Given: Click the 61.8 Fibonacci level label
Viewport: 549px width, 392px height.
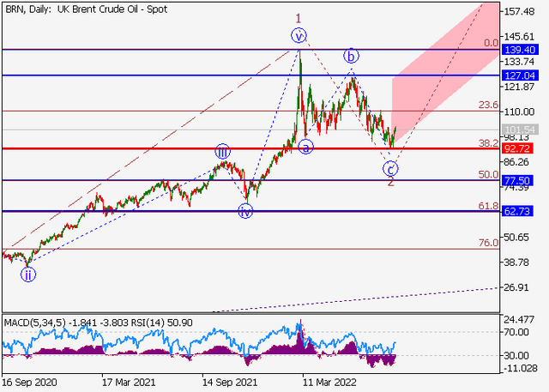Looking at the screenshot, I should pyautogui.click(x=488, y=206).
